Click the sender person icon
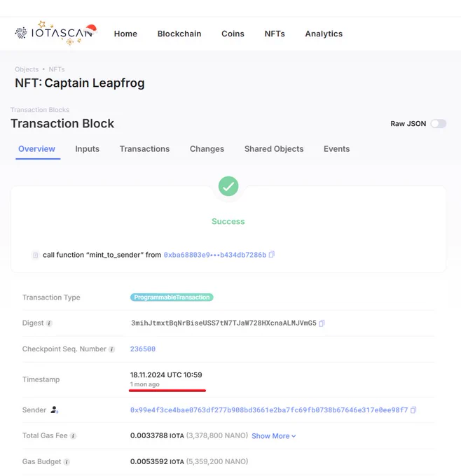461x476 pixels. coord(55,409)
